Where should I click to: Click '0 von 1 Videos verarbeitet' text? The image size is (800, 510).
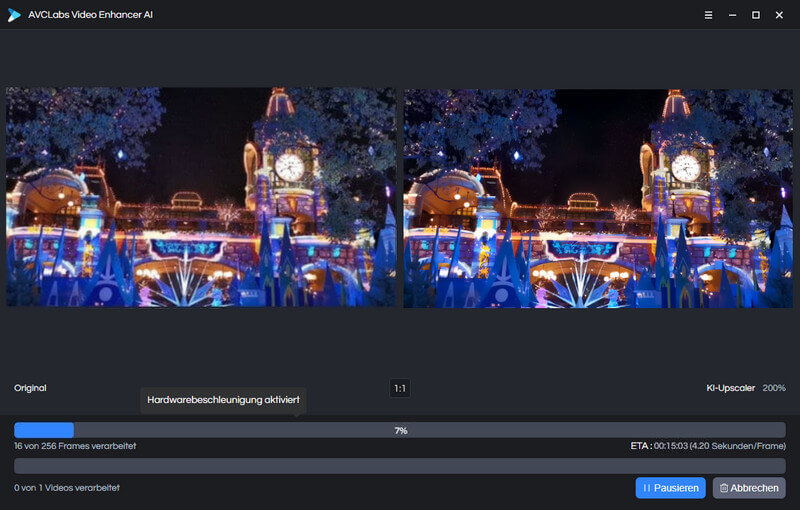click(67, 488)
